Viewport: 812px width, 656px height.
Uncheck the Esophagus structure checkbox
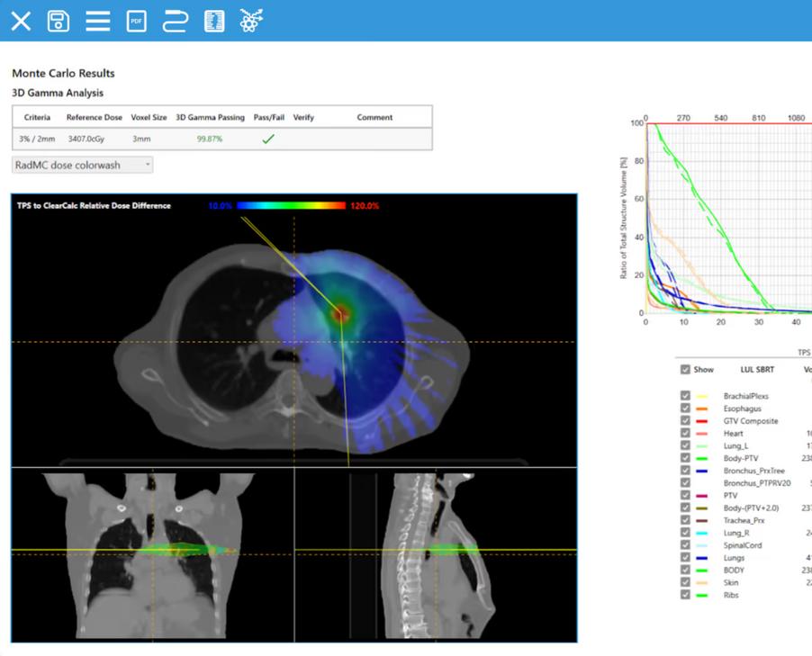(685, 408)
